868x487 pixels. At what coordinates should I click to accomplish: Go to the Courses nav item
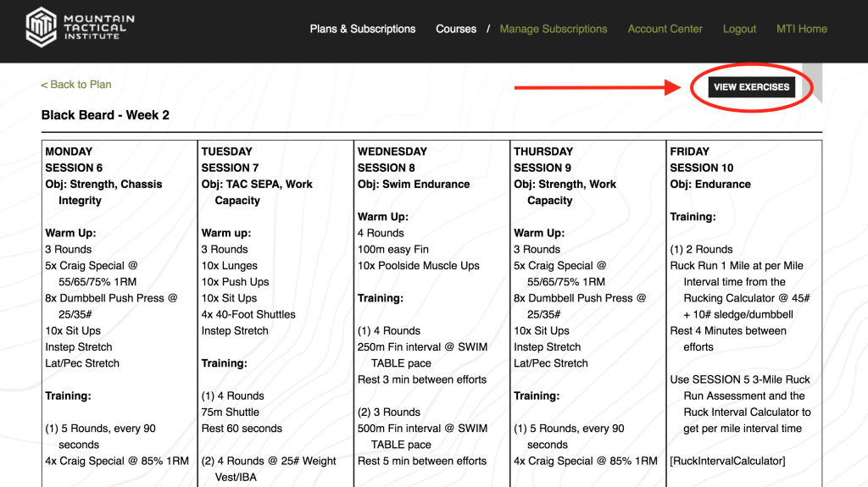456,29
